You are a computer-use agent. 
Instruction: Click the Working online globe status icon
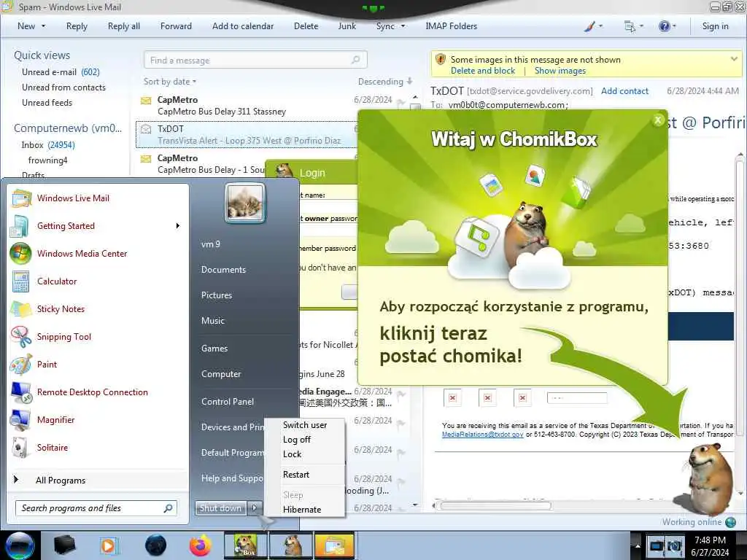point(730,522)
